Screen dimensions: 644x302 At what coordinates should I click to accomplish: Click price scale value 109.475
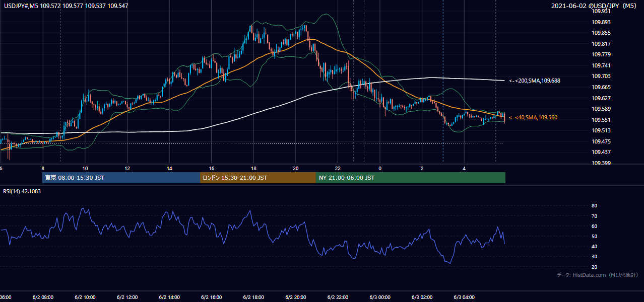tap(601, 141)
